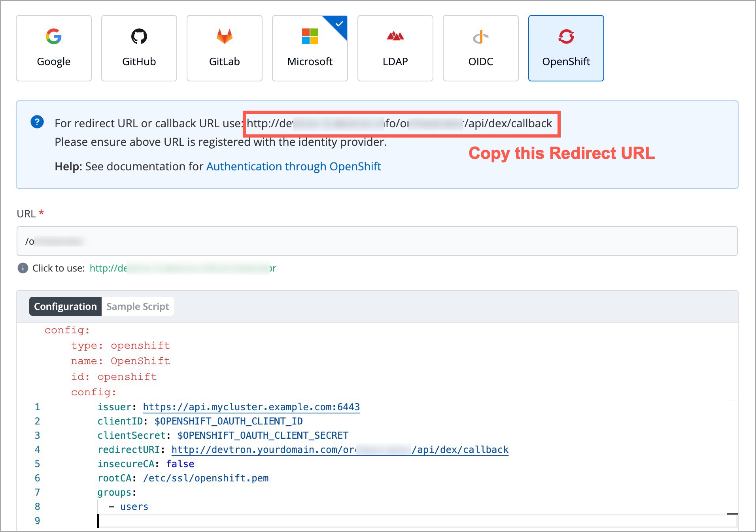Choose the GitHub login provider icon
The width and height of the screenshot is (756, 532).
(x=139, y=36)
